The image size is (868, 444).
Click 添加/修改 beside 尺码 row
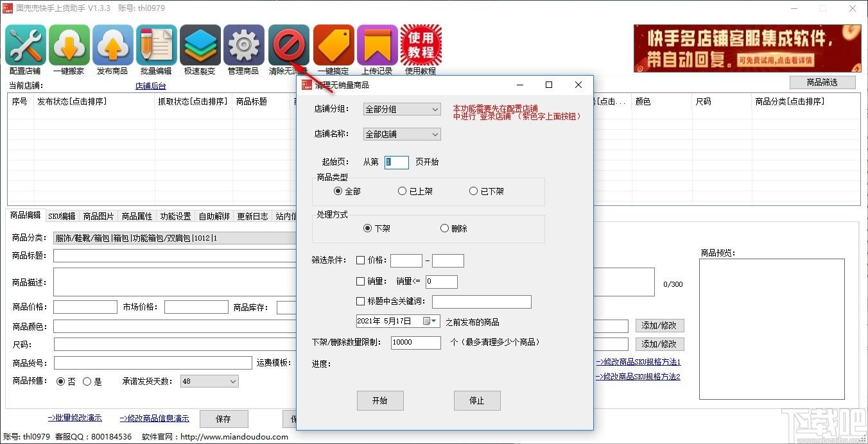(x=660, y=344)
